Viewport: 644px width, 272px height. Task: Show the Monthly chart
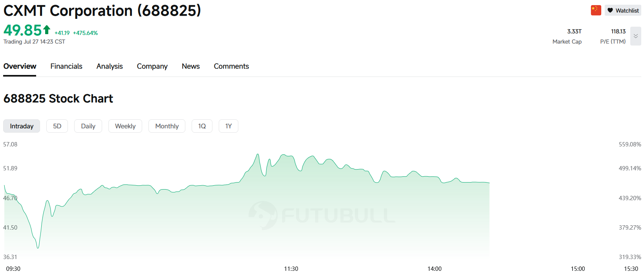(x=167, y=126)
